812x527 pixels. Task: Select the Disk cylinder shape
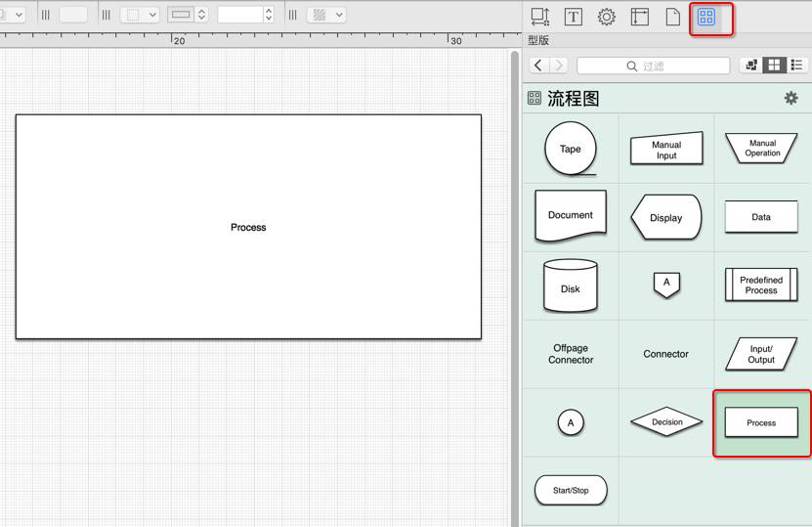pyautogui.click(x=570, y=286)
